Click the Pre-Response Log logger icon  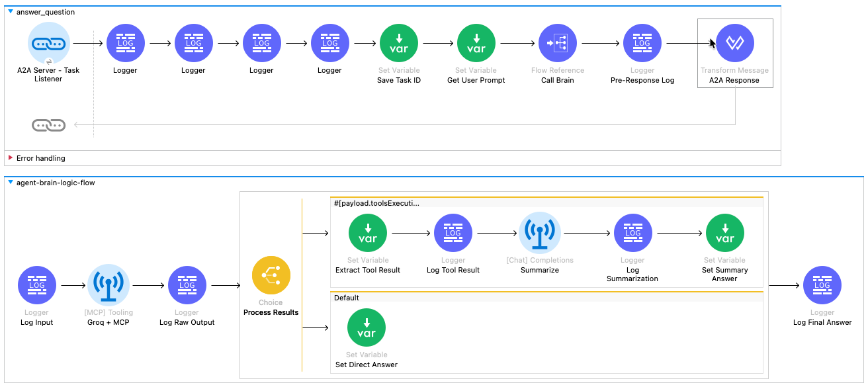pos(642,42)
